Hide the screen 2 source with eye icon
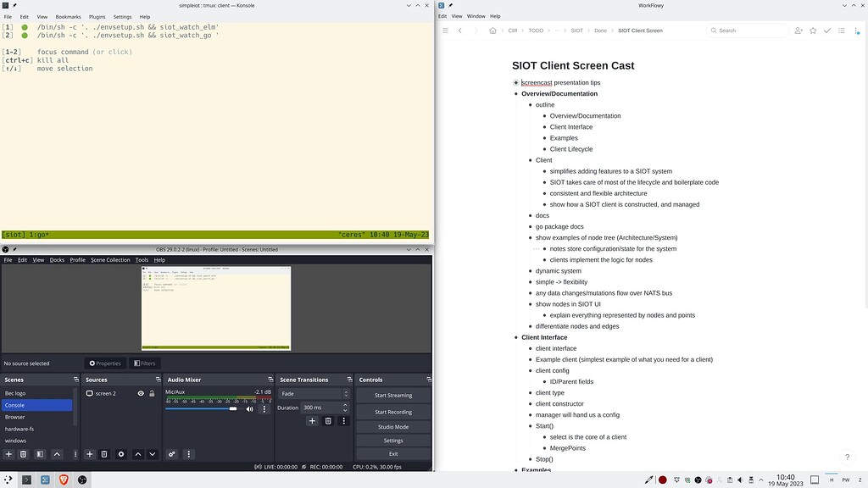 (141, 392)
